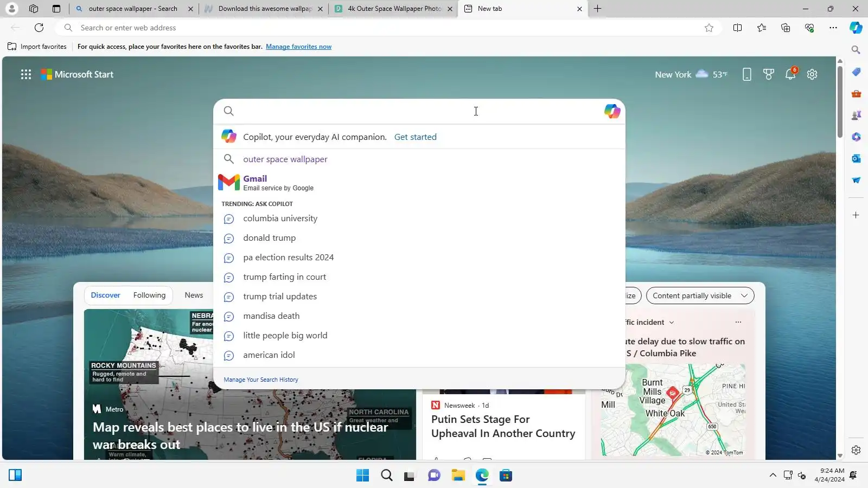
Task: Click the page vertical scrollbar thumb
Action: coord(840,101)
